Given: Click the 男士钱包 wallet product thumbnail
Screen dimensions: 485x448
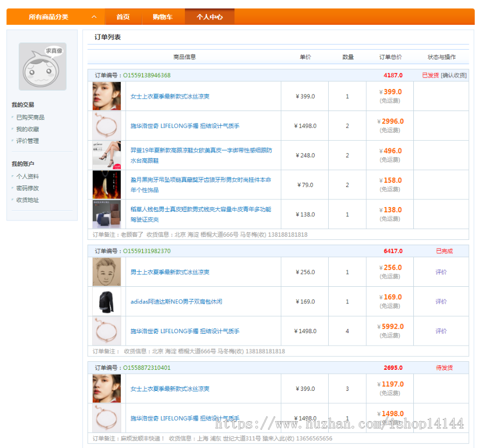Looking at the screenshot, I should point(106,214).
